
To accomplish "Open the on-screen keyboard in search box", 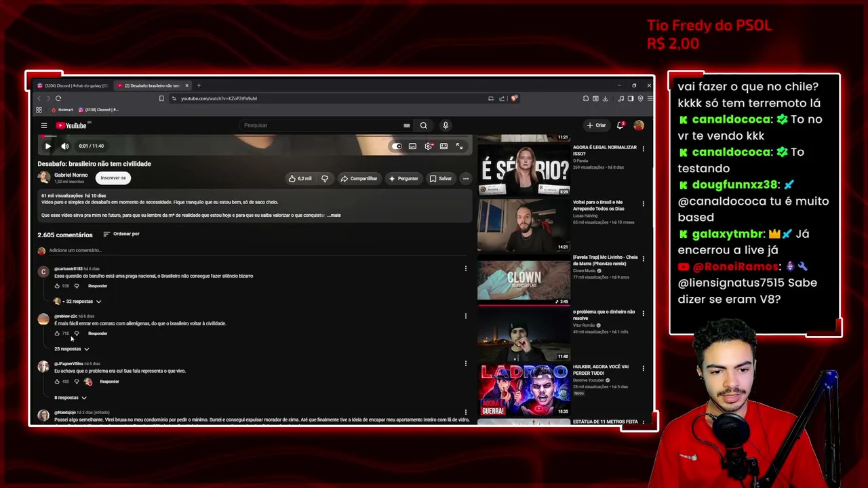I will [x=407, y=125].
